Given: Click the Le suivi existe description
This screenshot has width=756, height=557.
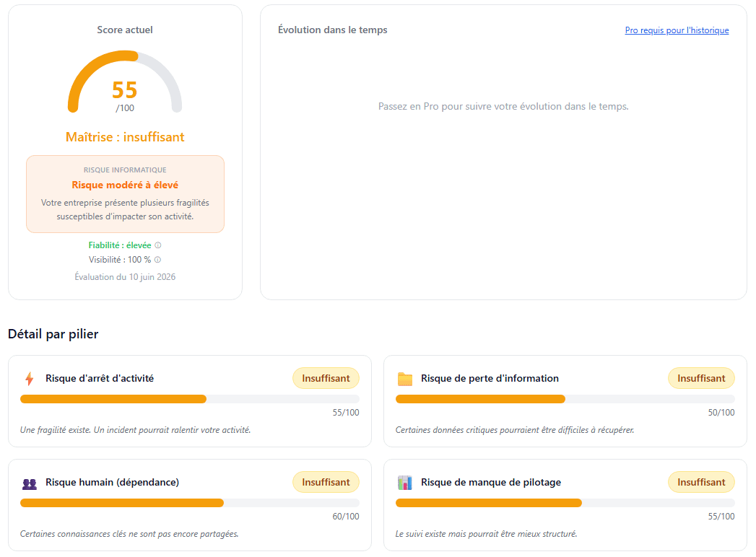Looking at the screenshot, I should pyautogui.click(x=486, y=534).
